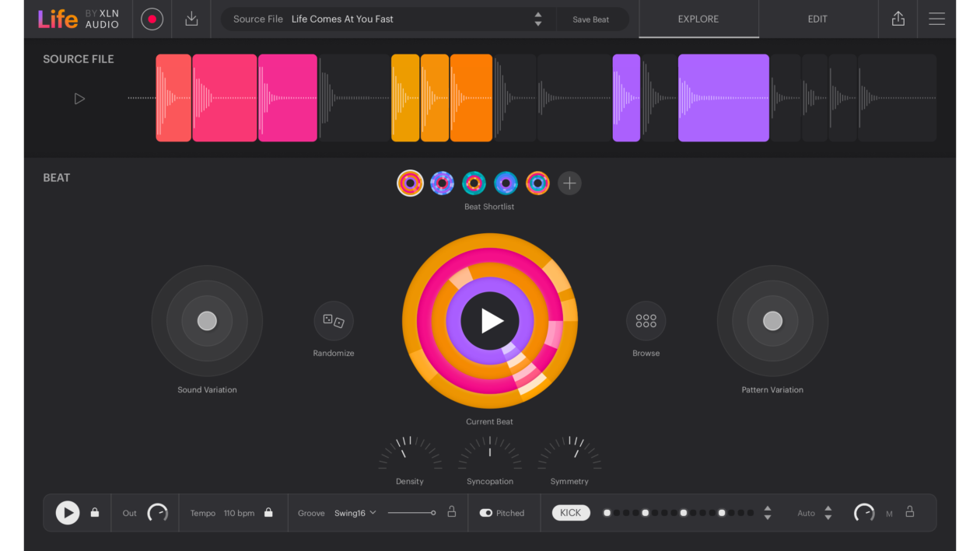Click the Randomize dice icon
This screenshot has width=980, height=551.
pos(334,321)
